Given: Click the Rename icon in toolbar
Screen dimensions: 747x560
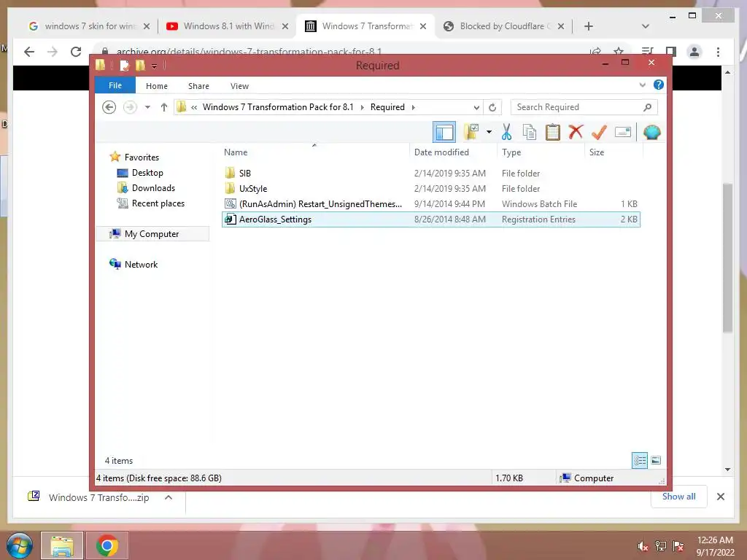Looking at the screenshot, I should pyautogui.click(x=623, y=132).
